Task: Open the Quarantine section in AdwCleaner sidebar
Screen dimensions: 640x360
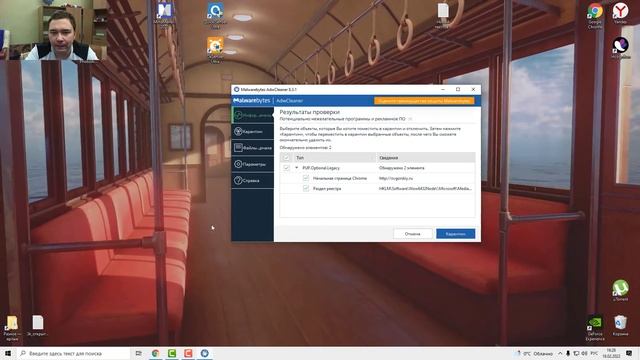Action: [x=252, y=131]
